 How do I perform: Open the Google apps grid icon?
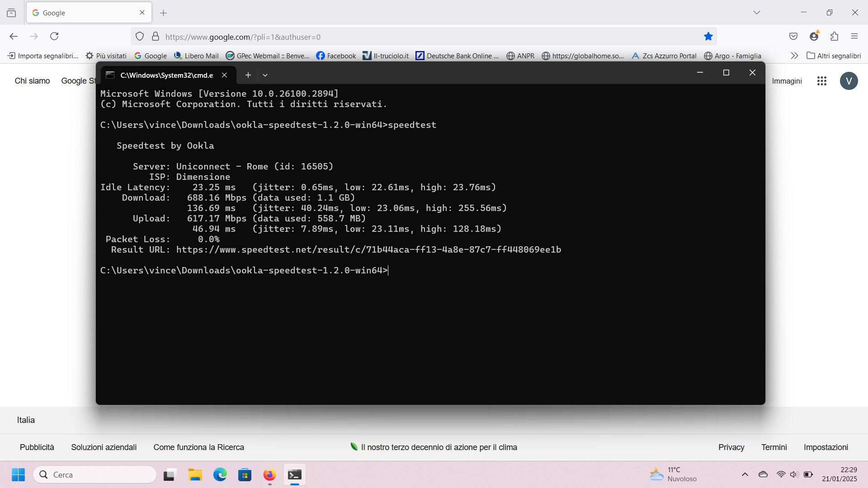822,81
